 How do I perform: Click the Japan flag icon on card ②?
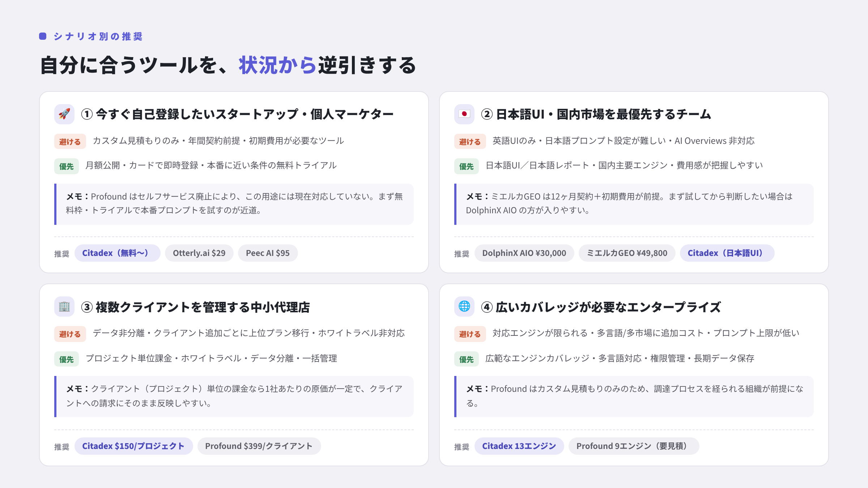[x=464, y=114]
